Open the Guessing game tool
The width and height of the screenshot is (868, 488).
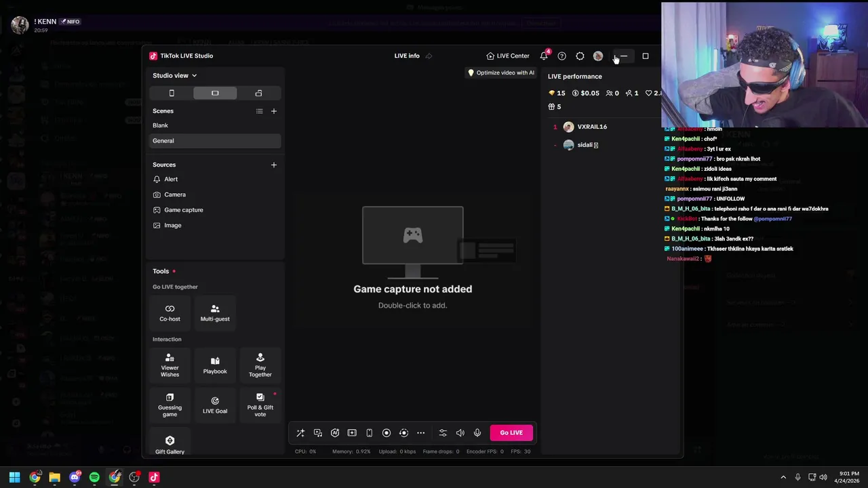click(x=170, y=405)
